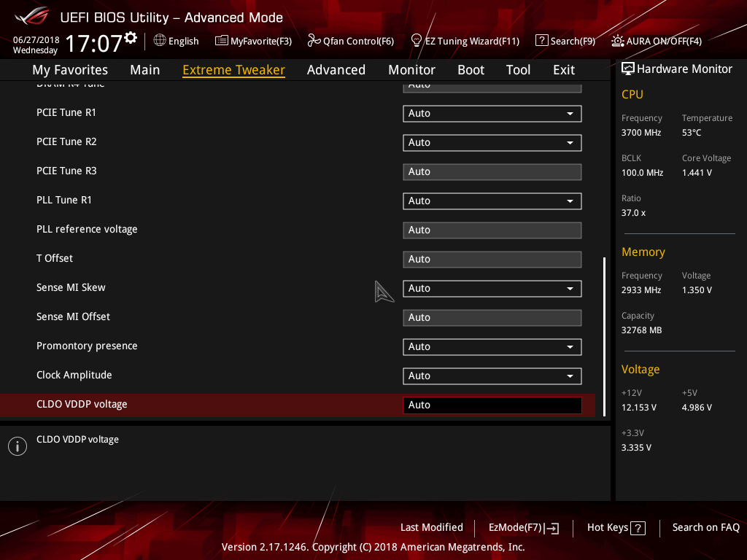This screenshot has height=560, width=747.
Task: Click the +12V reading 12.153 V
Action: (639, 408)
